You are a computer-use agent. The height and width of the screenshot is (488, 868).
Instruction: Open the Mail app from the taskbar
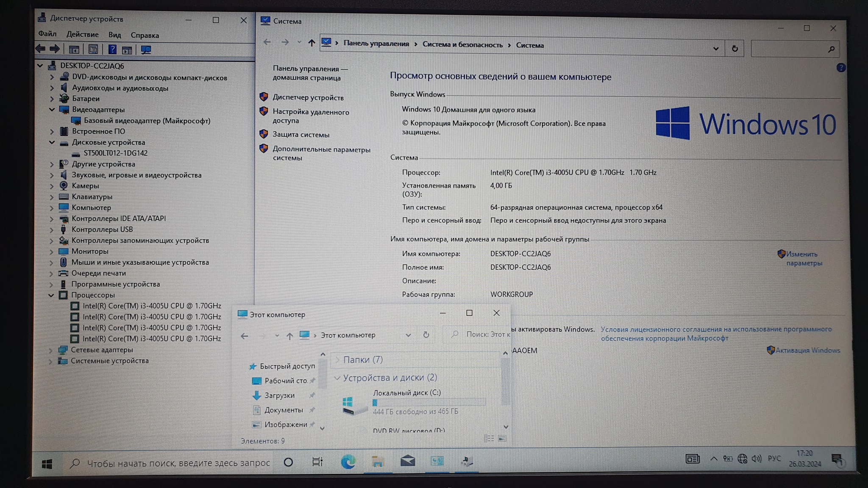407,461
